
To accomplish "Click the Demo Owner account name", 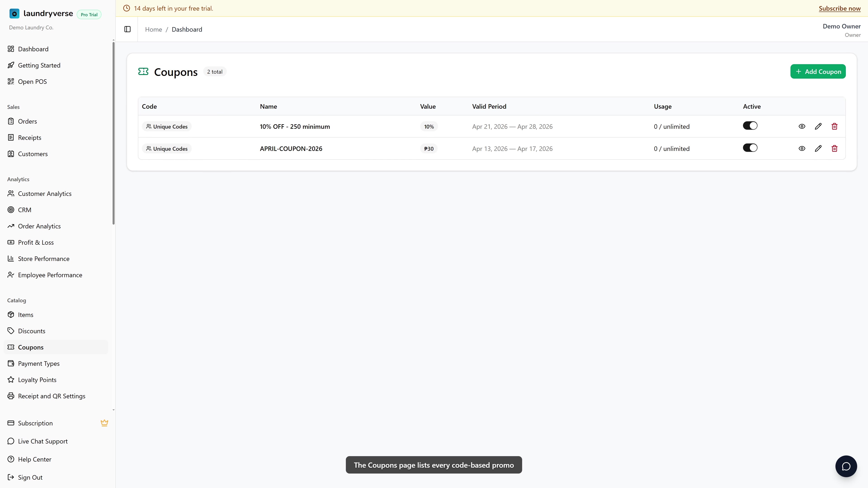I will coord(841,26).
